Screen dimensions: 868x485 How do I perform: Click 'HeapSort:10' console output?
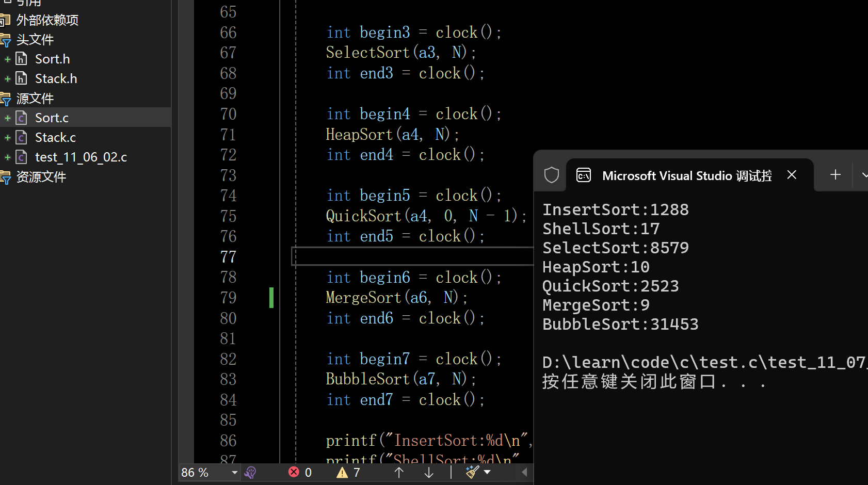(x=596, y=267)
